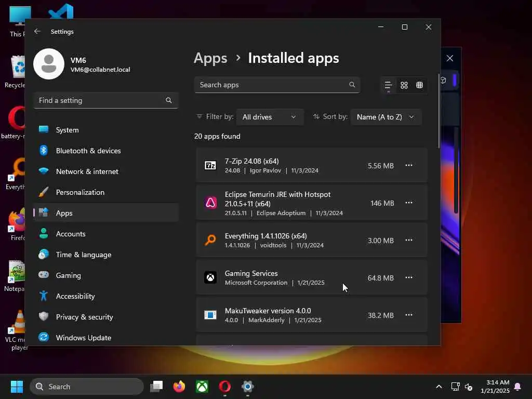Open Gaming settings
The width and height of the screenshot is (532, 399).
(x=106, y=275)
